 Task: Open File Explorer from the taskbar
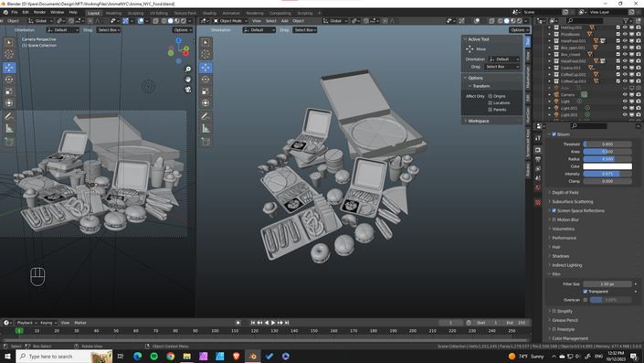point(187,357)
